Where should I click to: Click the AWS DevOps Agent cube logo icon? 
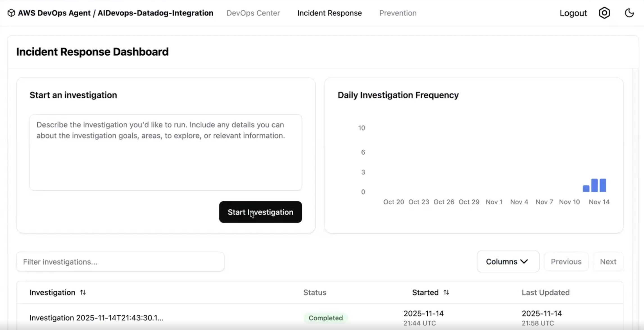click(x=11, y=13)
